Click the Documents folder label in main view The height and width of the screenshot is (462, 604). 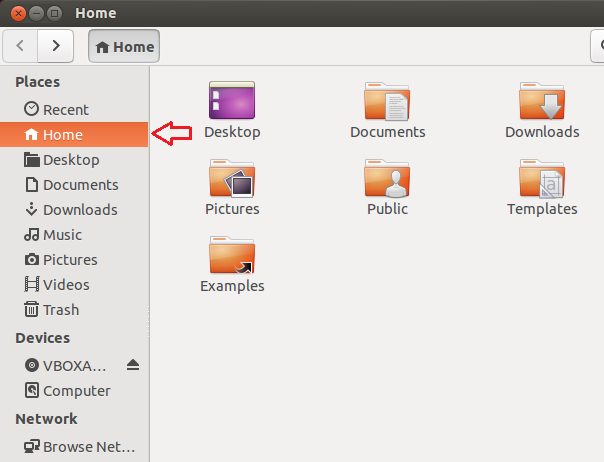coord(388,132)
